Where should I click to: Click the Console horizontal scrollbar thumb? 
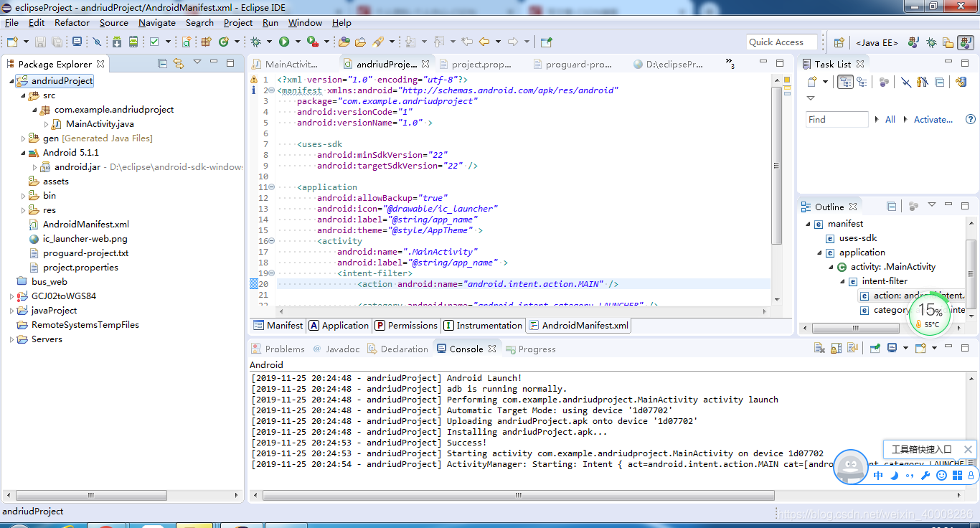click(x=519, y=495)
